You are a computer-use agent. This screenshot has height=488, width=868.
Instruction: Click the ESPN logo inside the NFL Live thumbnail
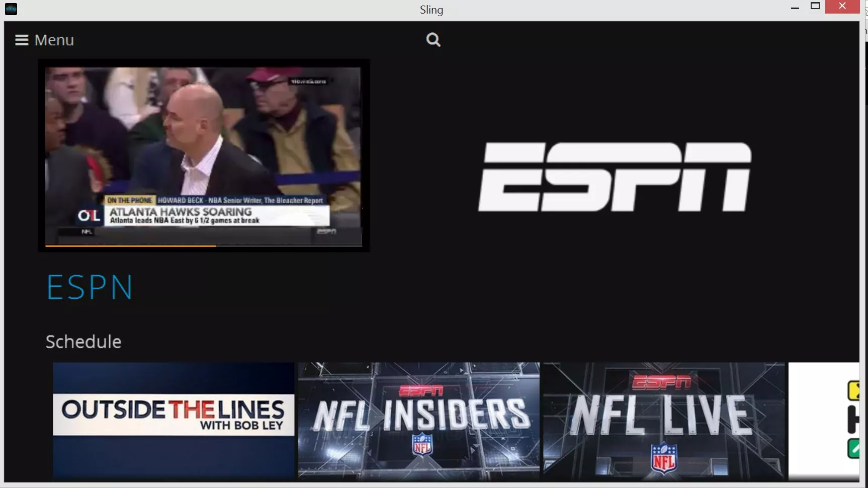coord(663,381)
